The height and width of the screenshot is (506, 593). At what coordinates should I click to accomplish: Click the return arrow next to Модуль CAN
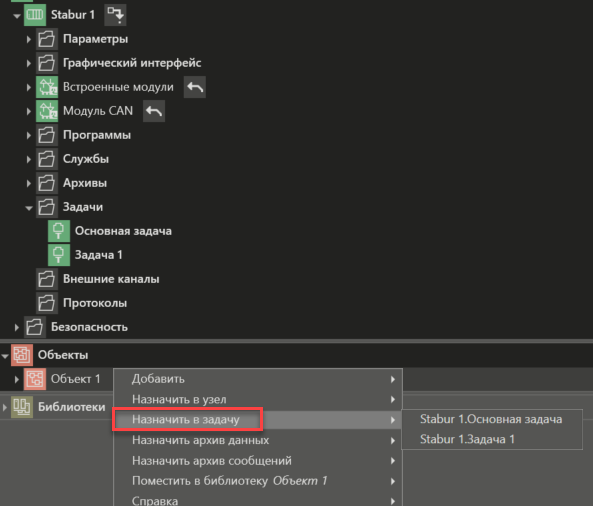coord(154,111)
